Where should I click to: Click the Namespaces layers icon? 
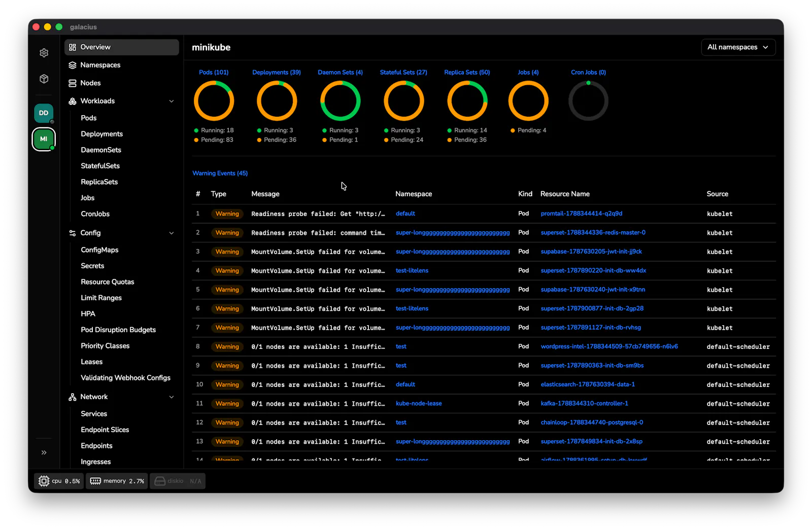[73, 65]
